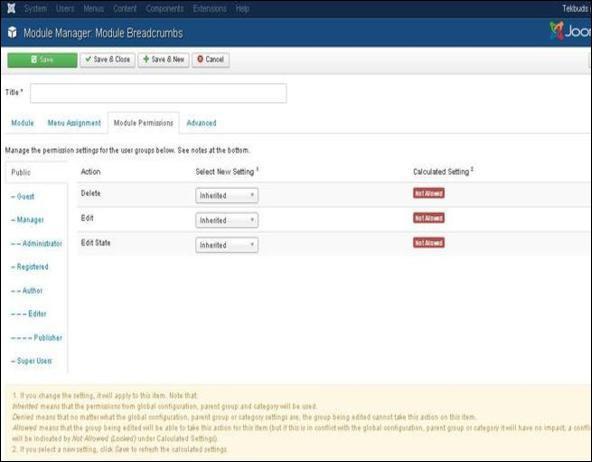Select the Manager user group

click(x=28, y=220)
